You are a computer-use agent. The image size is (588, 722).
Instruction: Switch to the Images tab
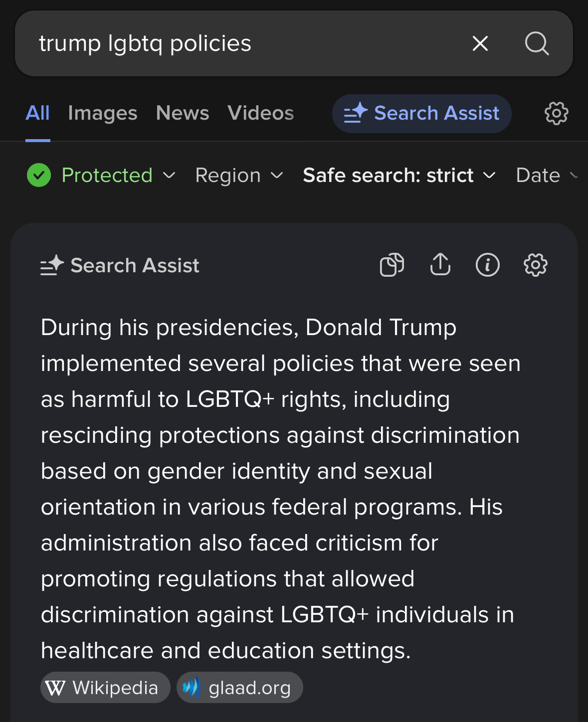click(103, 113)
